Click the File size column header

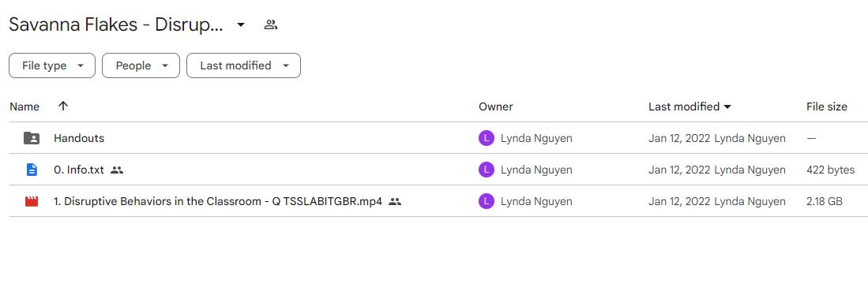[826, 106]
